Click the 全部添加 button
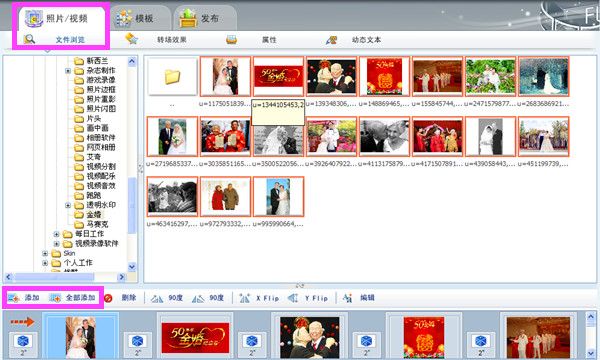This screenshot has height=360, width=600. point(73,298)
